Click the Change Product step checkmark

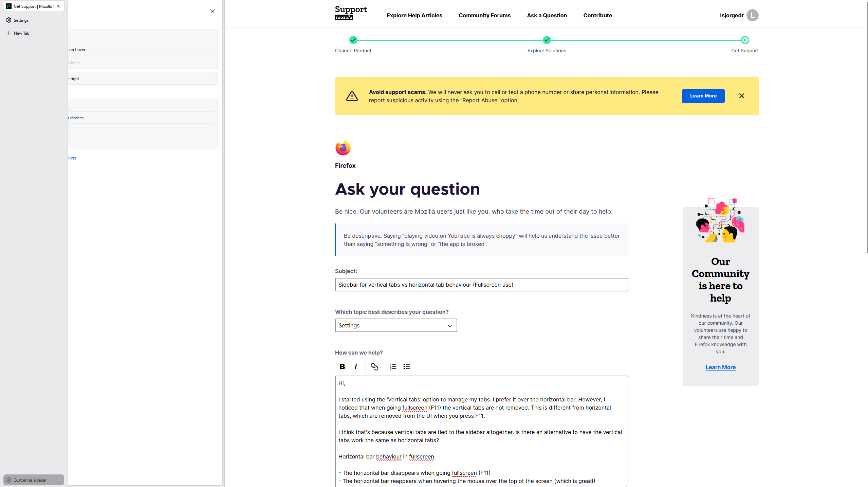(x=353, y=40)
